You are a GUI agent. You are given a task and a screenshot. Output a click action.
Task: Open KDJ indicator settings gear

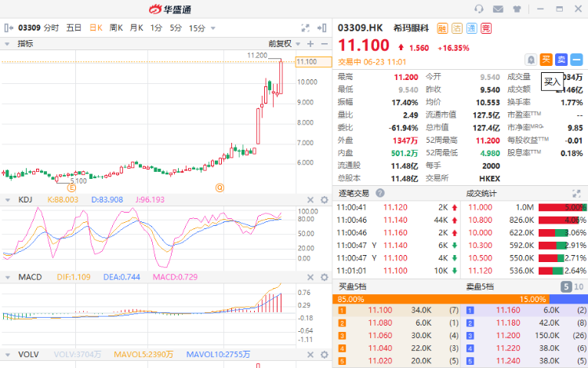tap(325, 200)
